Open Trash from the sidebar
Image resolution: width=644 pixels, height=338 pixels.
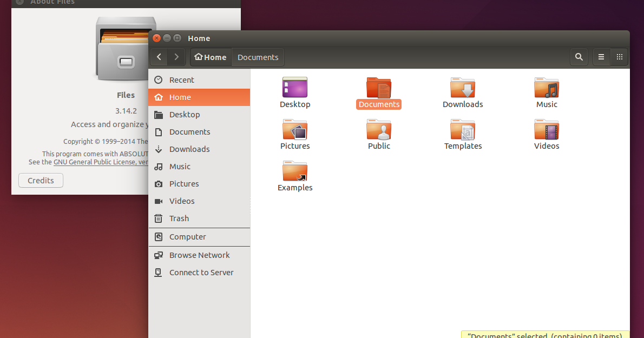[x=179, y=218]
